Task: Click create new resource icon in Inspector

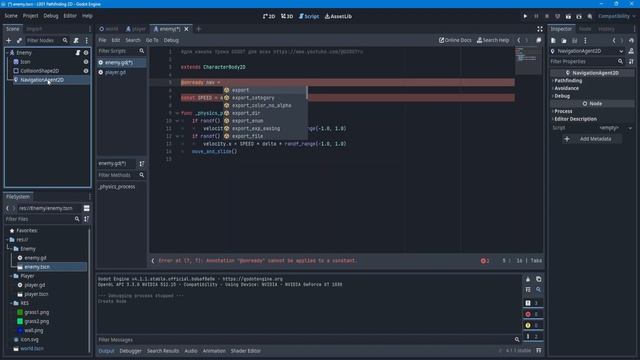Action: coord(553,40)
